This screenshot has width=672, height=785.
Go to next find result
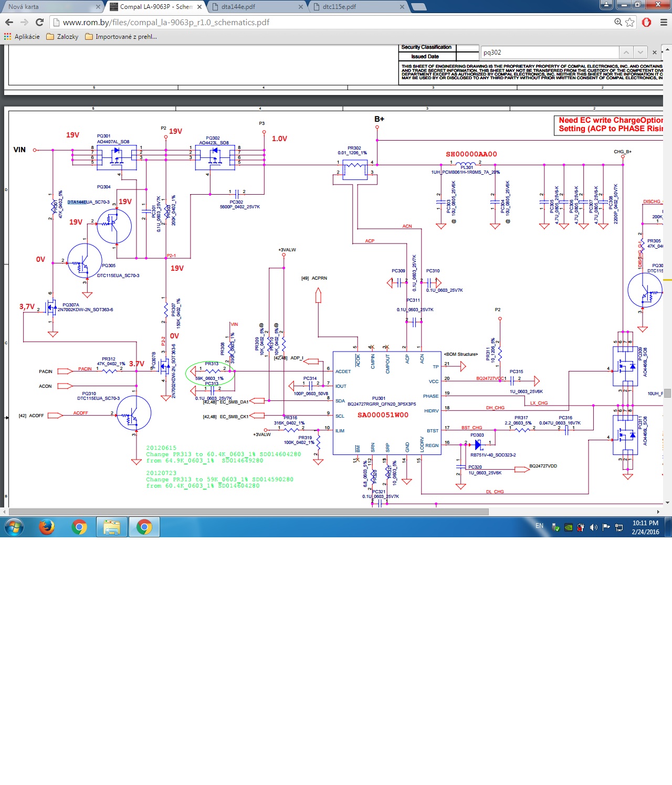coord(640,52)
